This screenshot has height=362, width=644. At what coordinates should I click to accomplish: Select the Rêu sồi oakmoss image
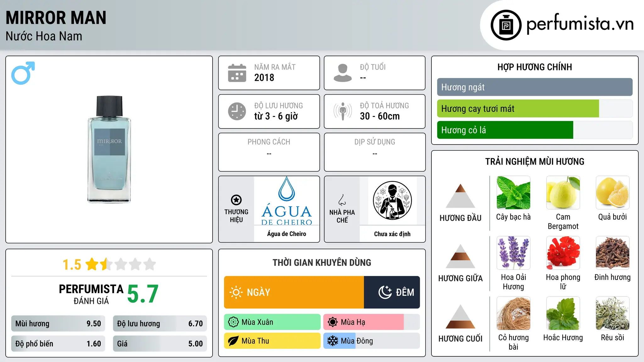[613, 313]
